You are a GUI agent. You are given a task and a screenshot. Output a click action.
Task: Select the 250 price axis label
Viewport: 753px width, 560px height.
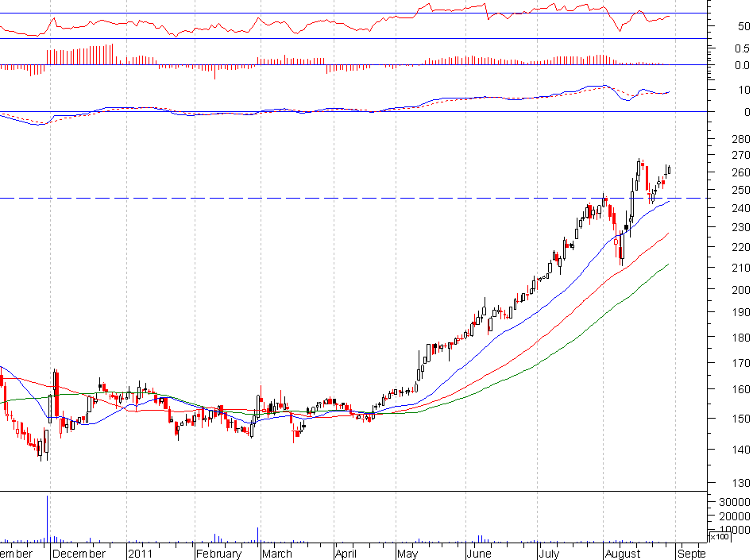click(x=740, y=190)
